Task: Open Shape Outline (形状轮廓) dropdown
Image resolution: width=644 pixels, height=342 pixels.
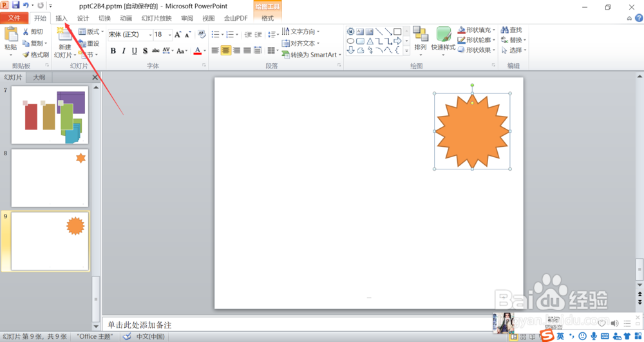Action: click(476, 40)
